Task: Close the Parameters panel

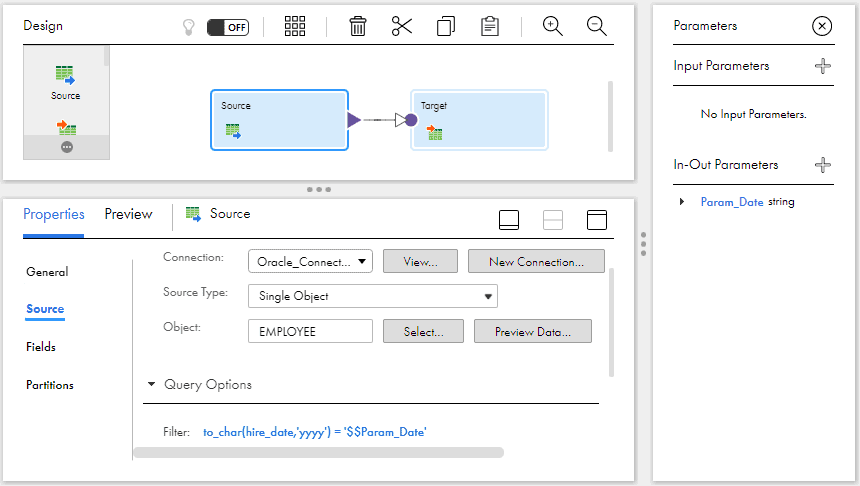Action: (x=822, y=26)
